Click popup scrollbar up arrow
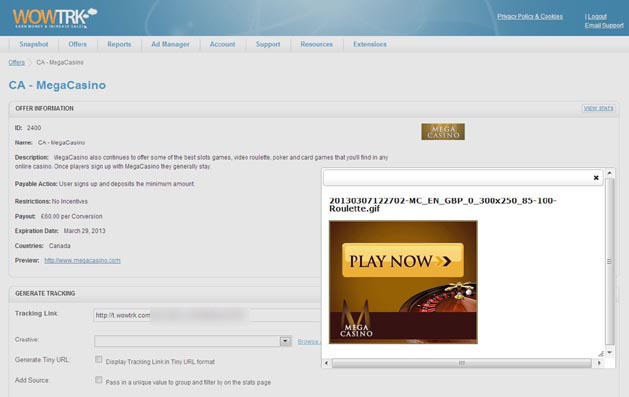The image size is (629, 397). pyautogui.click(x=610, y=173)
